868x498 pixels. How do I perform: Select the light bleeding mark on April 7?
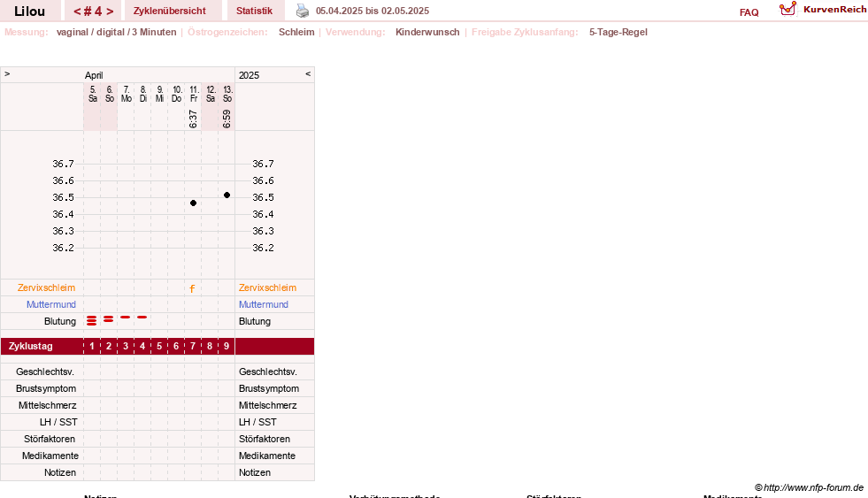(x=126, y=317)
